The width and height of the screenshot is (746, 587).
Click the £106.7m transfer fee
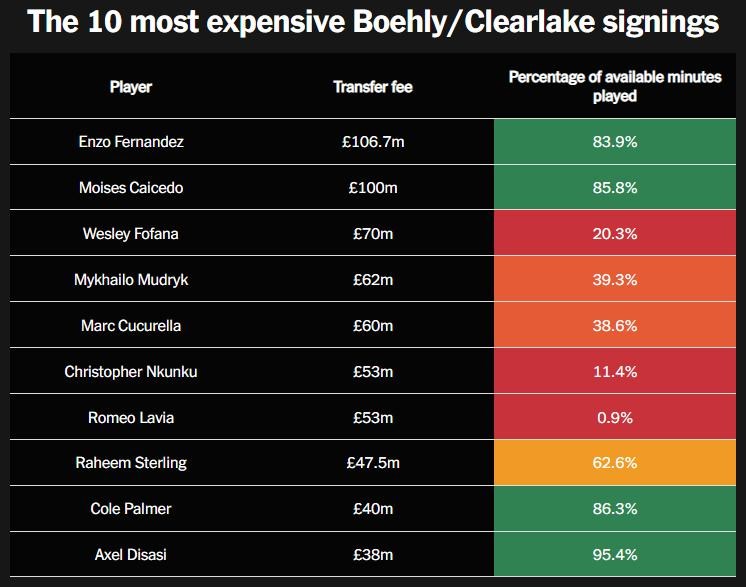(x=373, y=142)
